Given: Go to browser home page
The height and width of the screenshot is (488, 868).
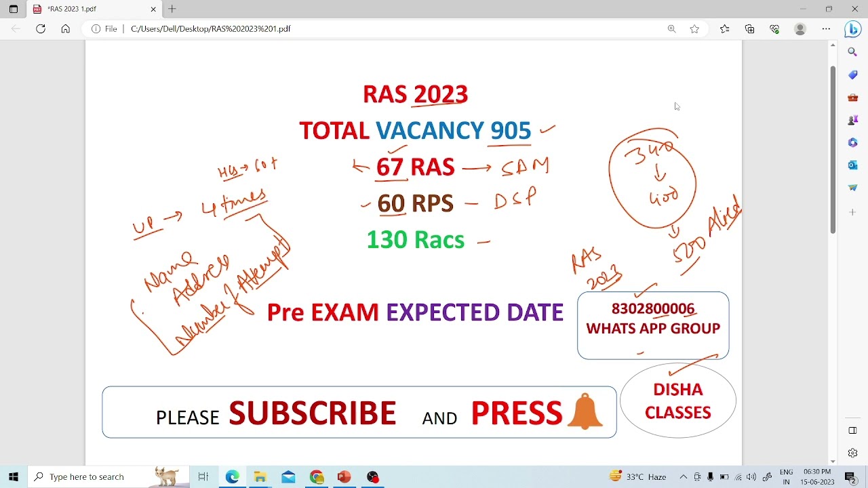Looking at the screenshot, I should coord(65,28).
